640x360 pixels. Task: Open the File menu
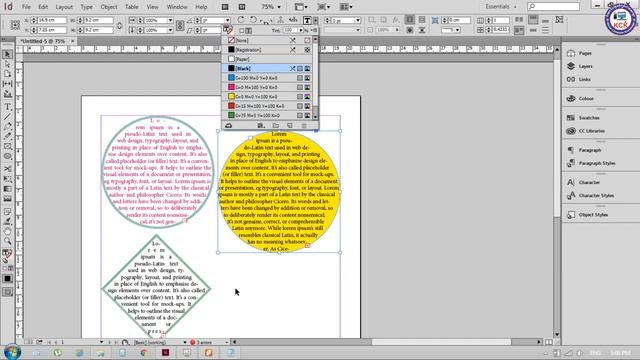click(26, 7)
